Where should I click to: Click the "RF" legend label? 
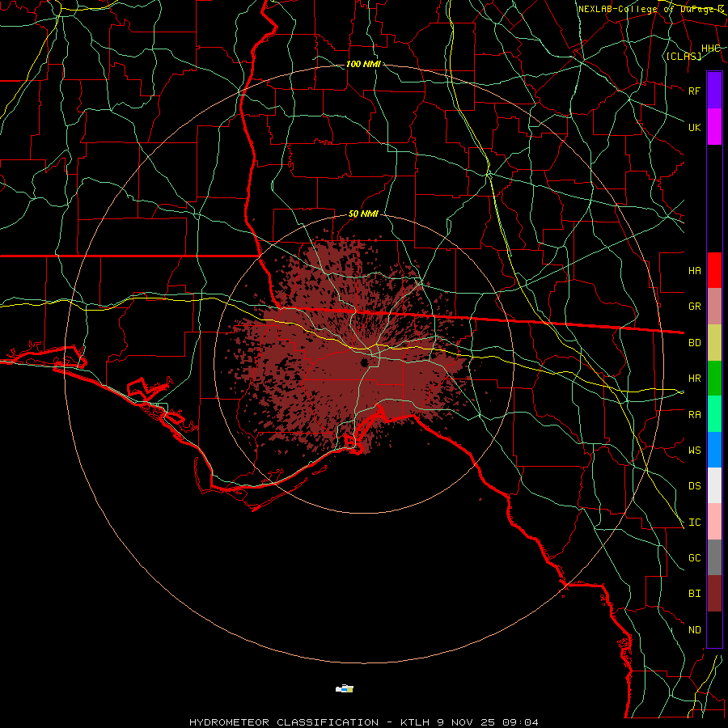(x=694, y=91)
